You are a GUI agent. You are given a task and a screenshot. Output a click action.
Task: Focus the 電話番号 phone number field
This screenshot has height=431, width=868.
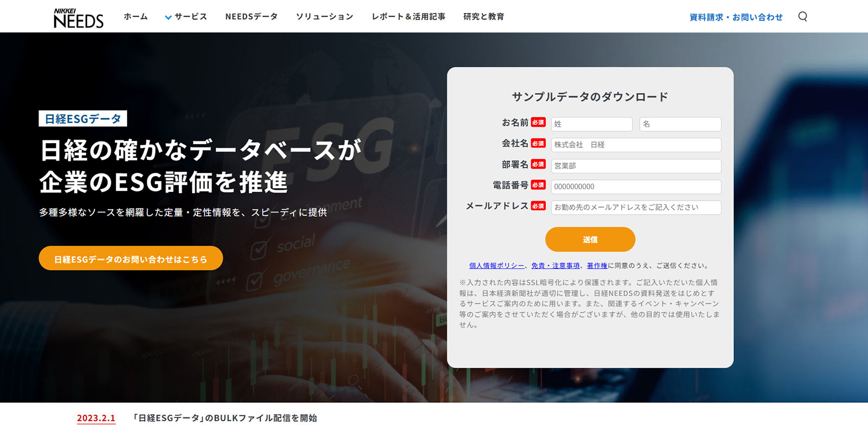click(636, 186)
